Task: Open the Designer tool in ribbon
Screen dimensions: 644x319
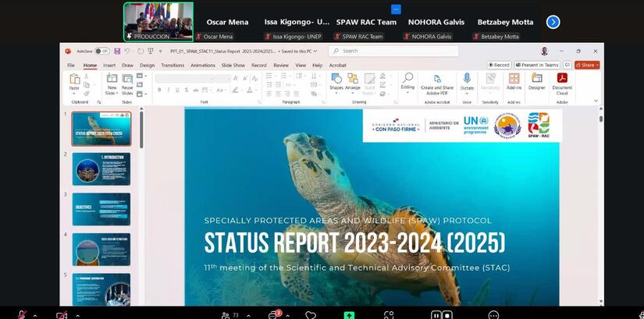Action: (537, 81)
